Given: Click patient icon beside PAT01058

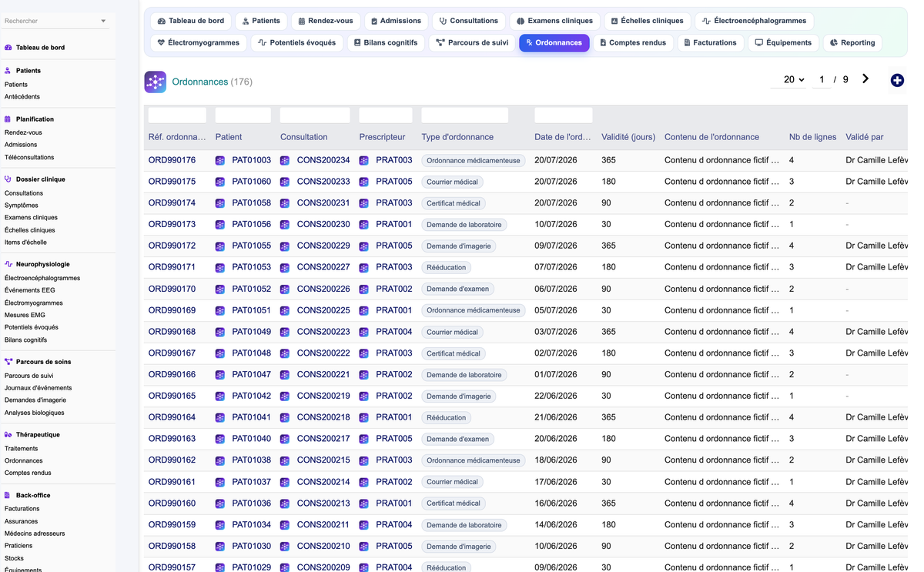Looking at the screenshot, I should 220,203.
